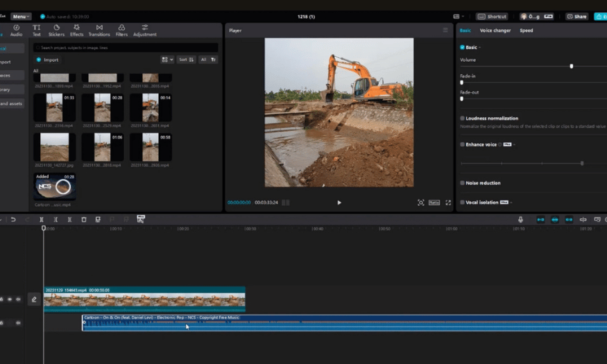Toggle the Enhance voice checkbox
This screenshot has height=364, width=607.
(462, 144)
